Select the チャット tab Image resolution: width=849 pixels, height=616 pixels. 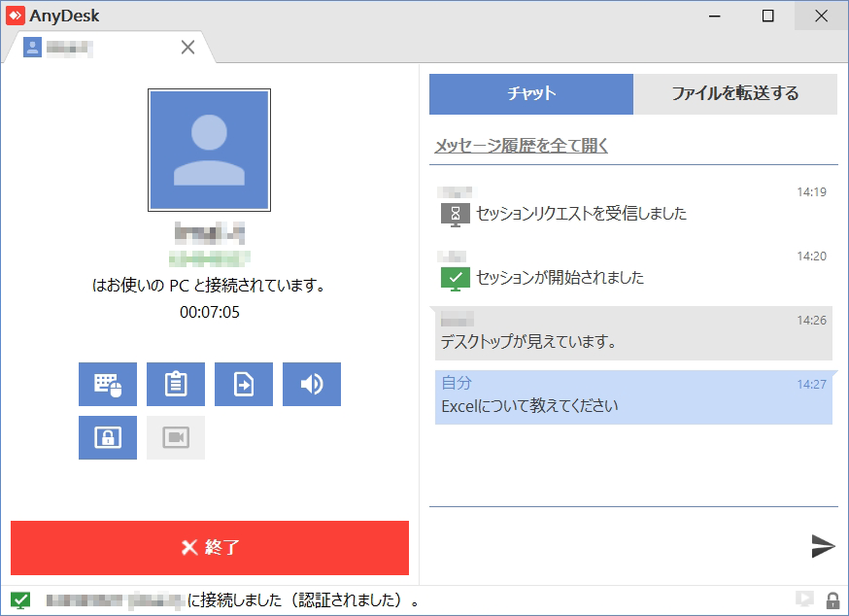click(x=531, y=93)
